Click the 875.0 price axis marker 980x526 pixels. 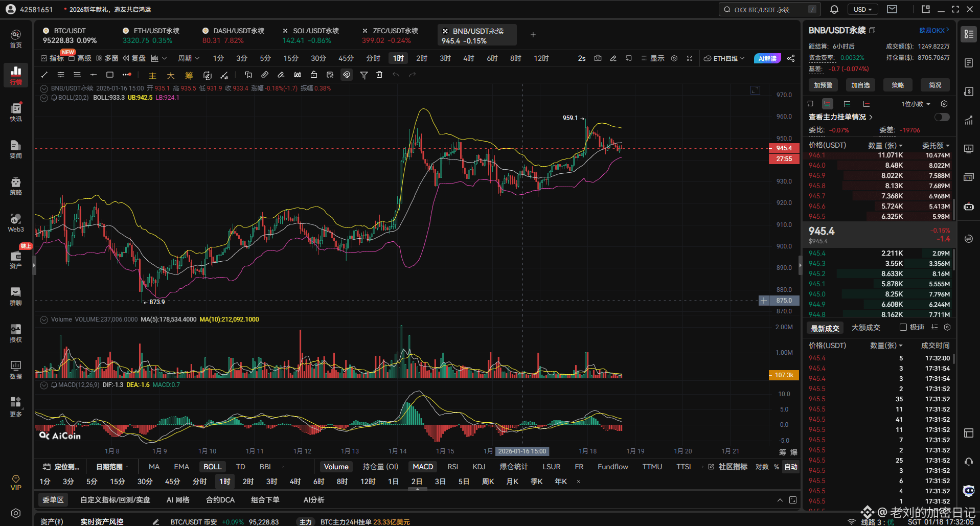pos(784,301)
